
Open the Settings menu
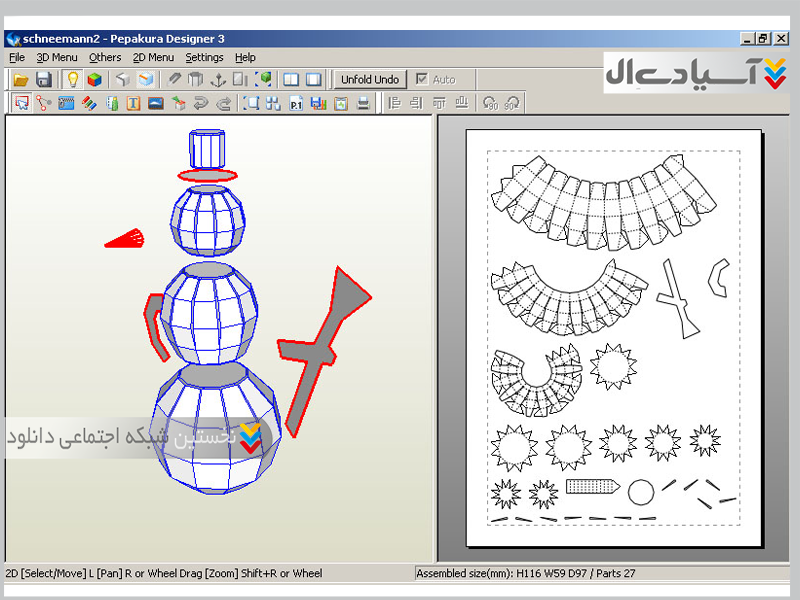(x=204, y=57)
